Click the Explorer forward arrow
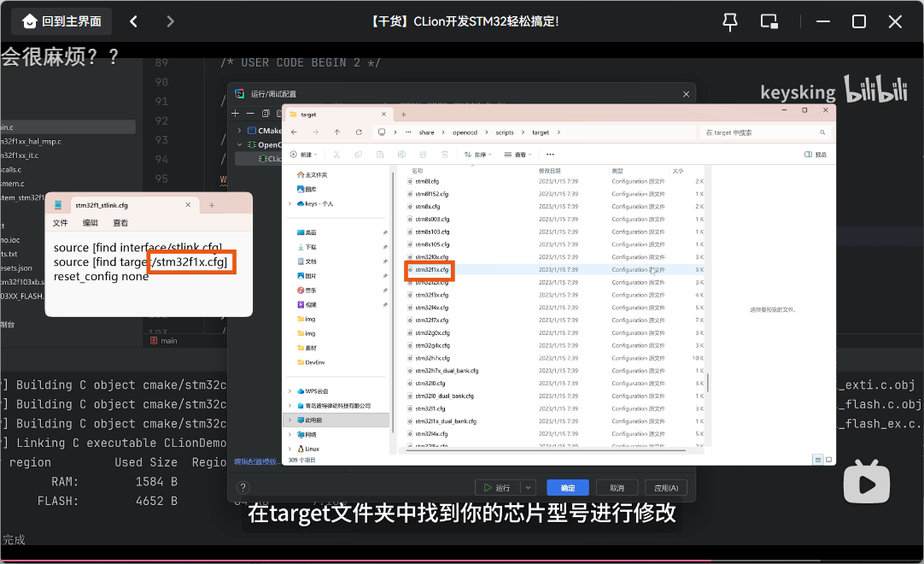Viewport: 924px width, 564px height. (x=316, y=132)
